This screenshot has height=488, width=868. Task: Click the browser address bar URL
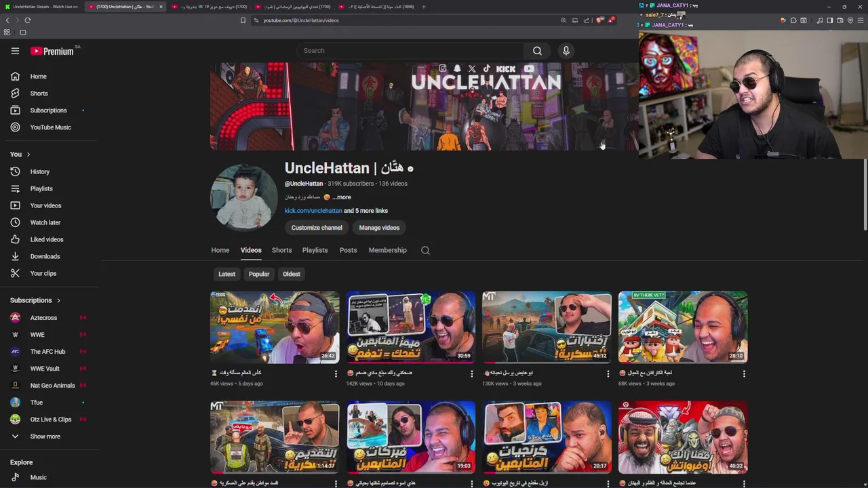point(301,20)
